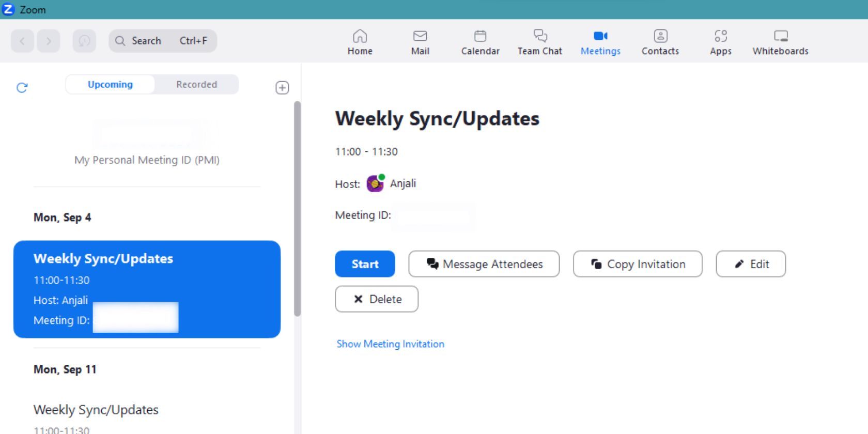Select My Personal Meeting ID (PMI)
The width and height of the screenshot is (868, 434).
(147, 160)
